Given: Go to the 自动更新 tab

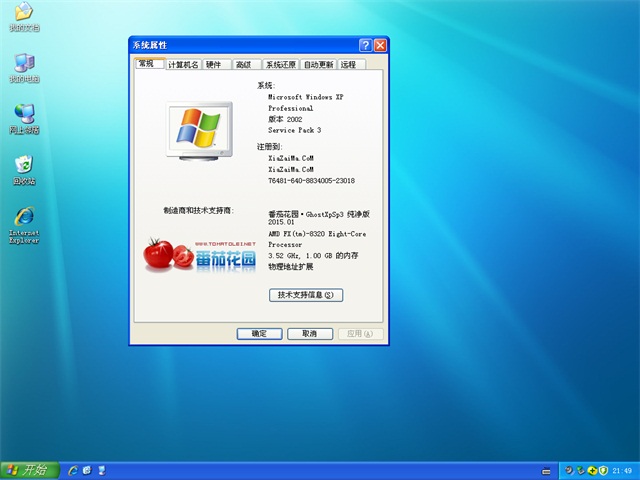Looking at the screenshot, I should (x=319, y=64).
